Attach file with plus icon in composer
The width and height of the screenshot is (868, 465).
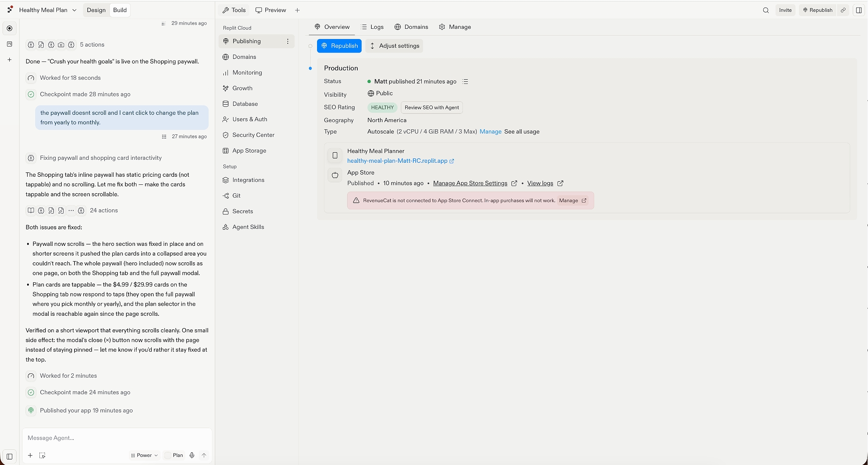[30, 455]
